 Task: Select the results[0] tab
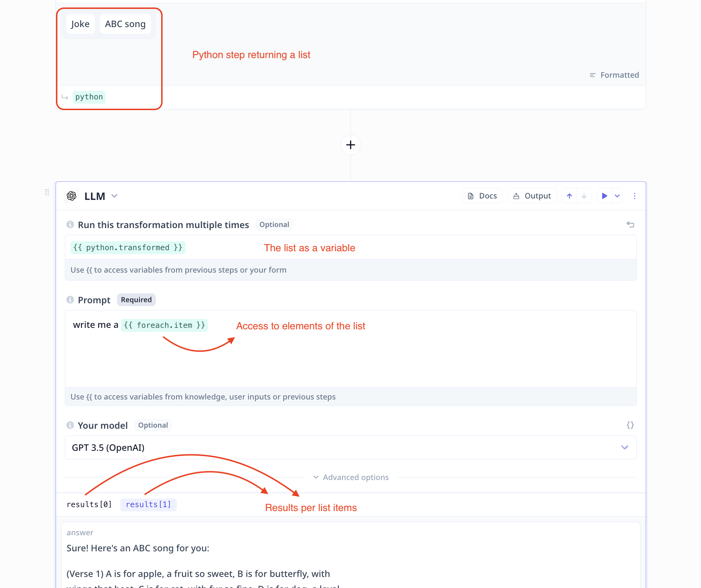tap(89, 504)
